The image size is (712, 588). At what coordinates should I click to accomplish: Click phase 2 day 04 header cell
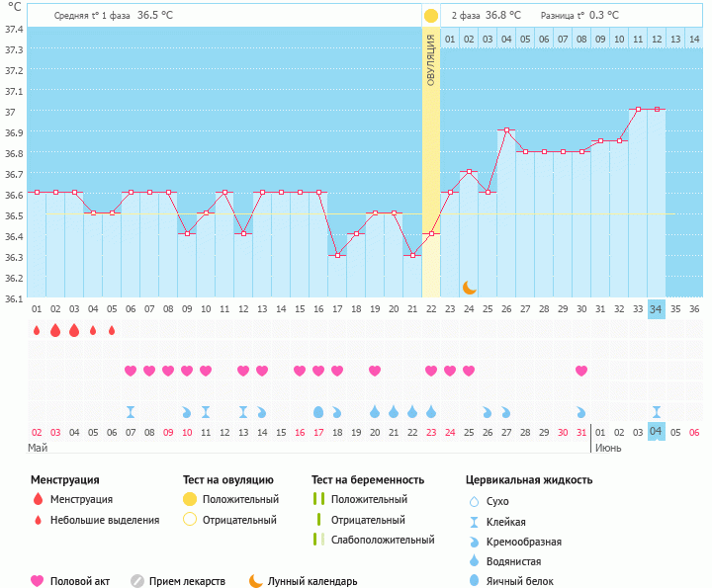[506, 39]
